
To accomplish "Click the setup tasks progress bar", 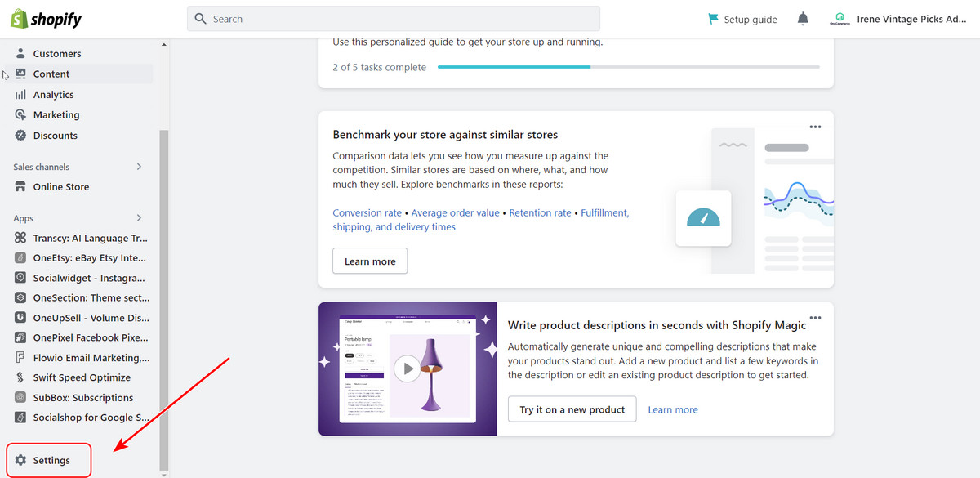I will (629, 67).
